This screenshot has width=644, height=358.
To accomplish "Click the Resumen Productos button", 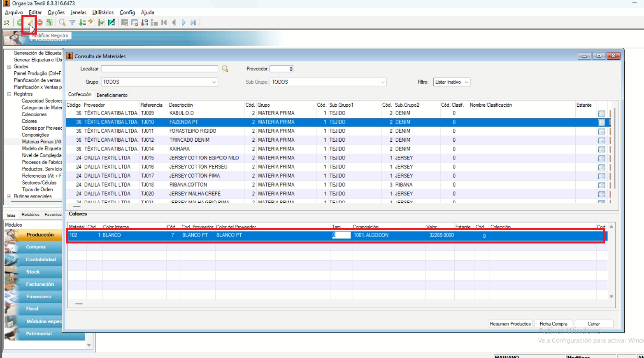I will (510, 324).
